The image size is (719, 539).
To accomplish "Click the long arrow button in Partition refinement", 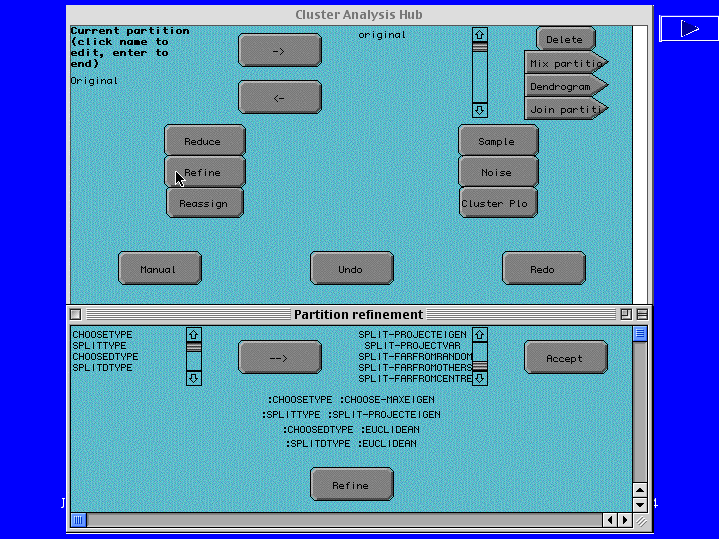I will [x=279, y=357].
